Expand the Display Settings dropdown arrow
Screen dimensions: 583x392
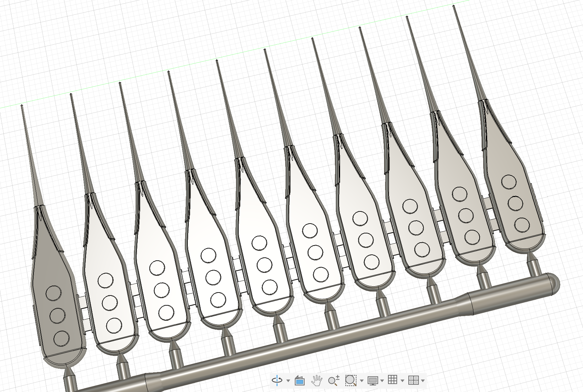382,381
